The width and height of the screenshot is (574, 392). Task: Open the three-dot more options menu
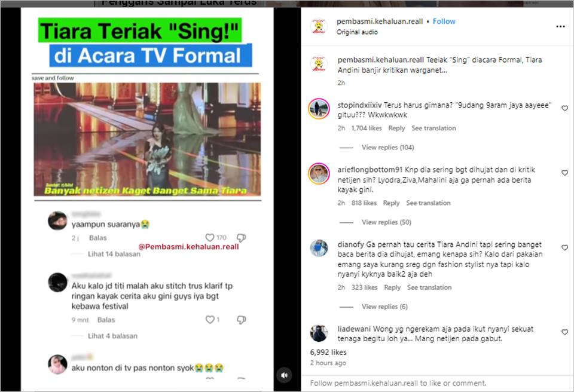[560, 26]
